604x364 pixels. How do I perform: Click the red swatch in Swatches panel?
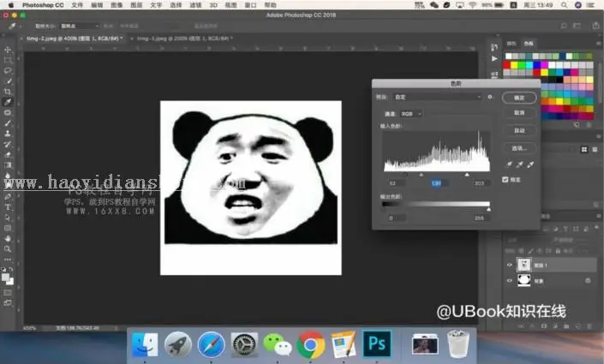(x=507, y=65)
